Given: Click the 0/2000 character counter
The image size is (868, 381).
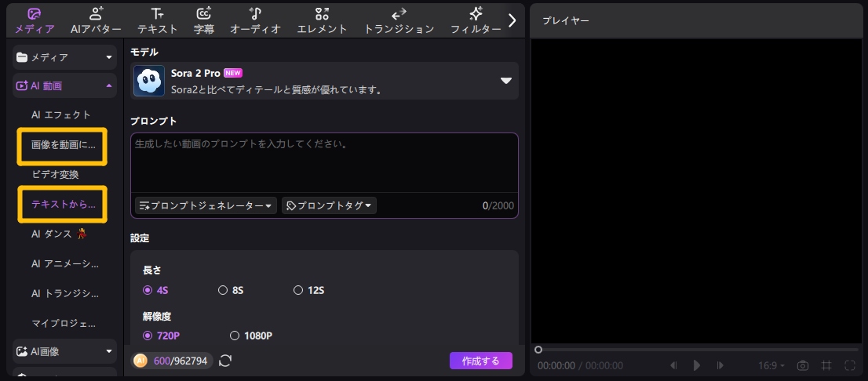Looking at the screenshot, I should 498,205.
